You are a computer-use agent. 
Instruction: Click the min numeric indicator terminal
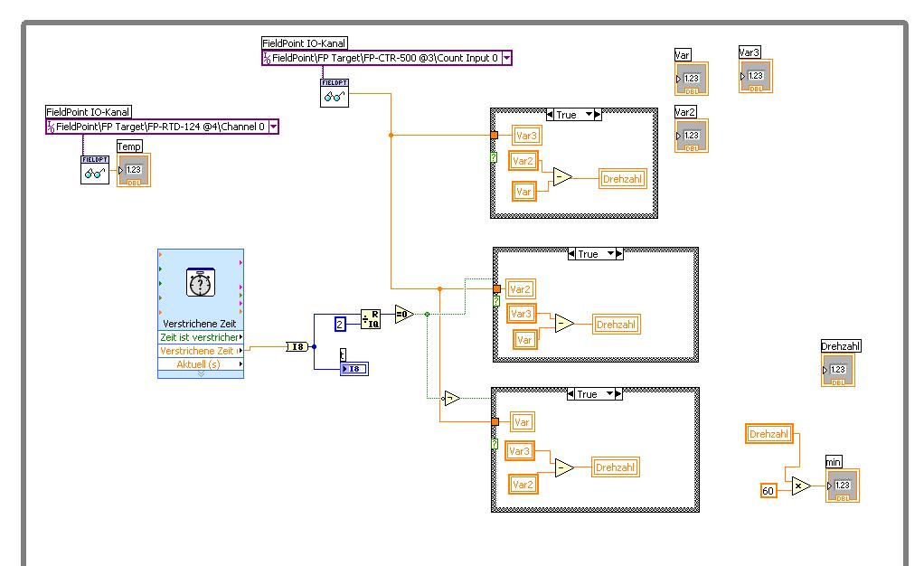tap(842, 486)
